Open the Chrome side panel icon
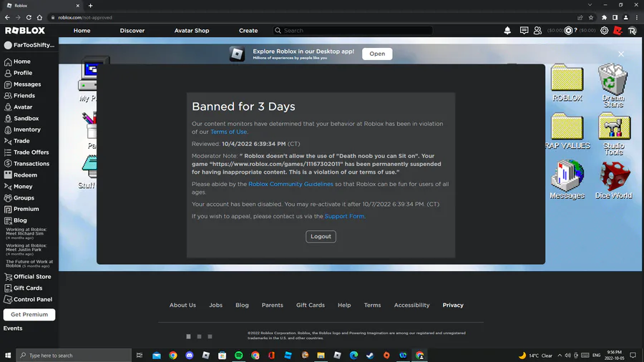Image resolution: width=644 pixels, height=362 pixels. (615, 17)
